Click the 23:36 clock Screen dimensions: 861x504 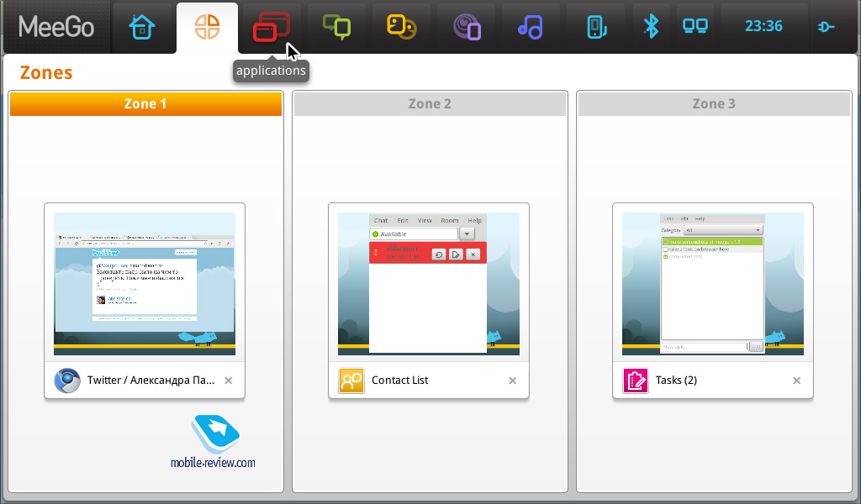tap(763, 26)
